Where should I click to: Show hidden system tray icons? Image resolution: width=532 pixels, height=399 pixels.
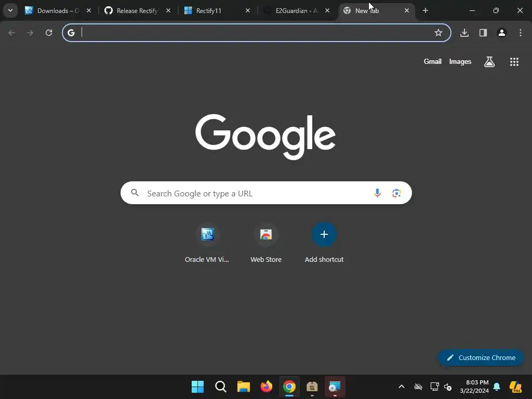pos(402,387)
